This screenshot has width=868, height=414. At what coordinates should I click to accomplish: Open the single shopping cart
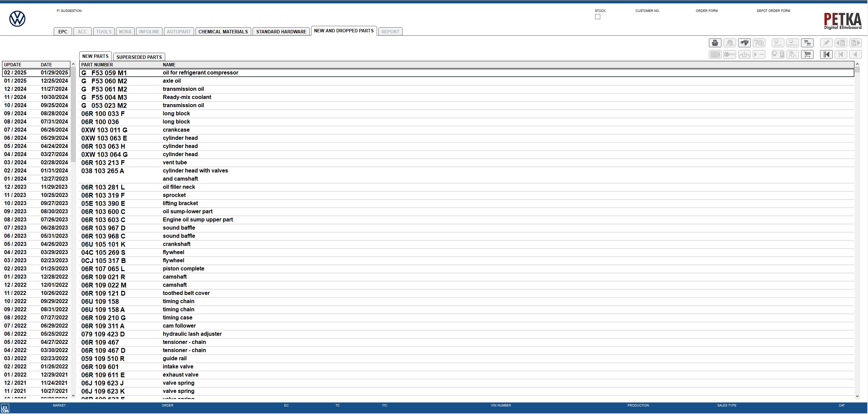click(807, 54)
